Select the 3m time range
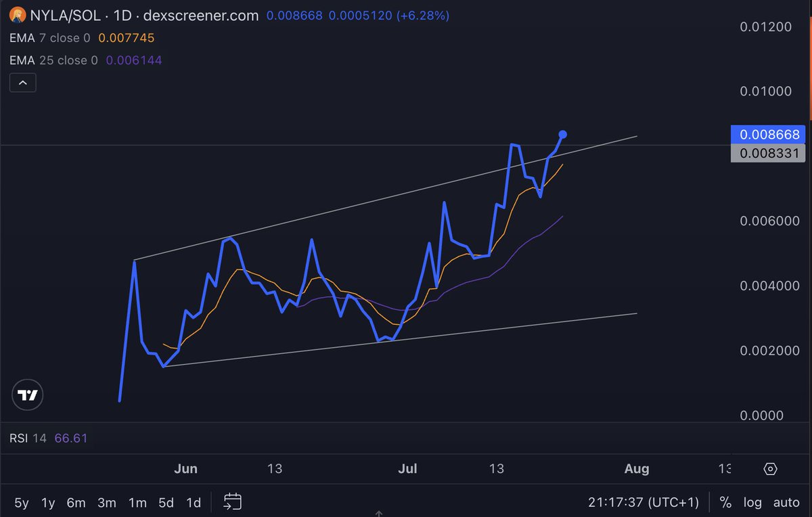This screenshot has width=812, height=517. pos(107,502)
